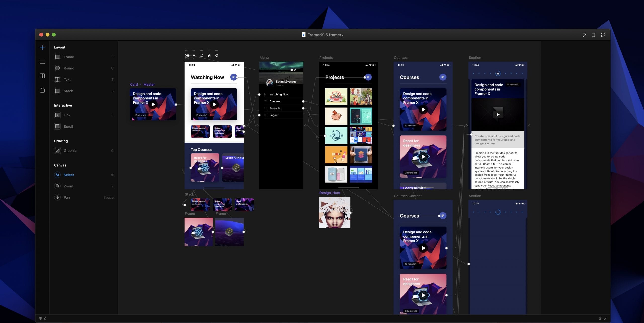Click the Drawing section heading

pos(61,141)
